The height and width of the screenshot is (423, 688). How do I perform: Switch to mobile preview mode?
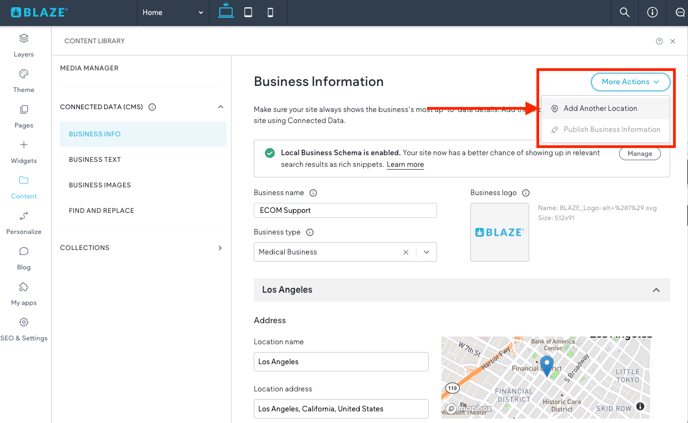click(270, 12)
